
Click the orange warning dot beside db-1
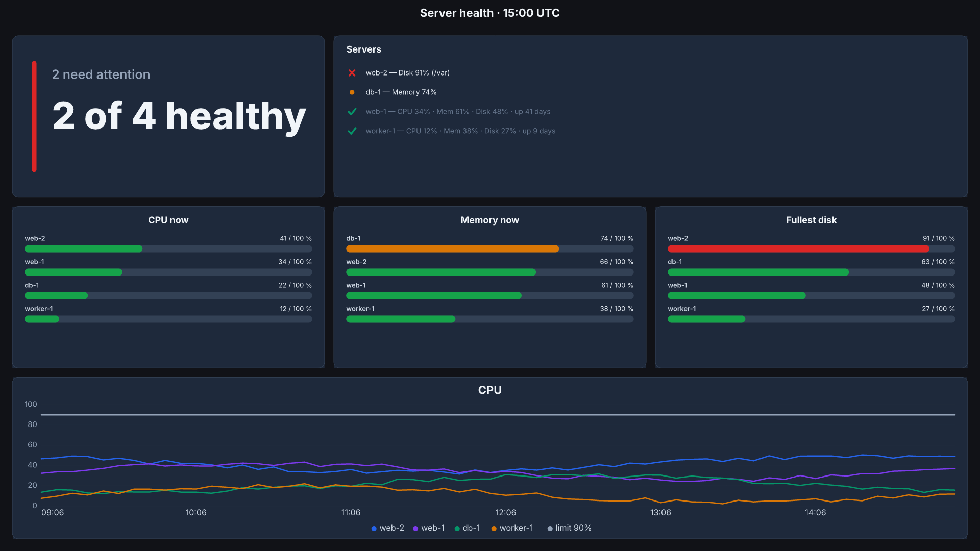352,92
